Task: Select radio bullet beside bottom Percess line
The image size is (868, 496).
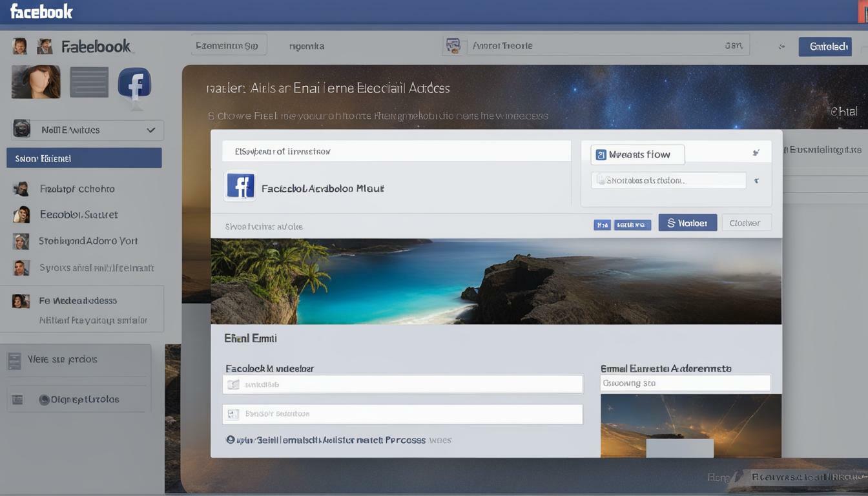Action: [x=230, y=440]
